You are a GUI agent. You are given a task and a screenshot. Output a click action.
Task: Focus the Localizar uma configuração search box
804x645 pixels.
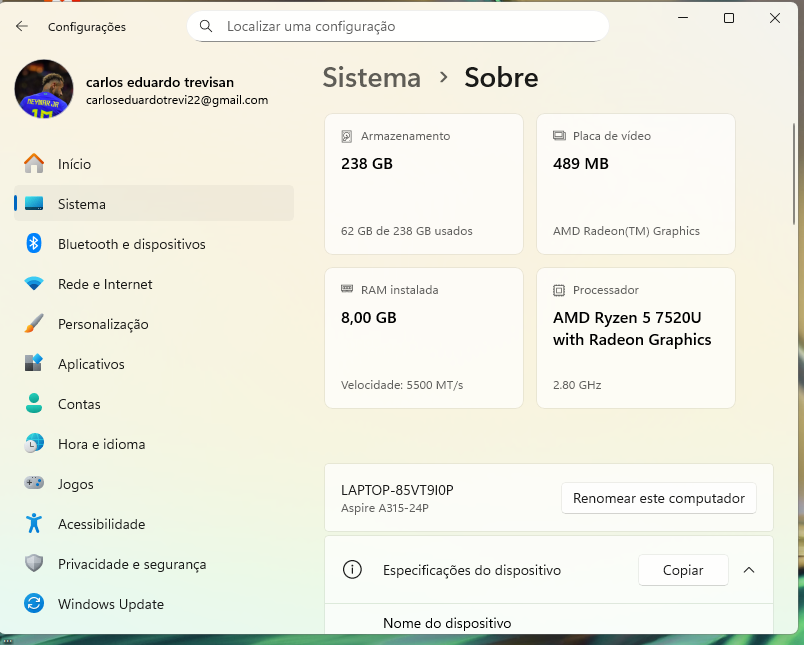tap(410, 26)
